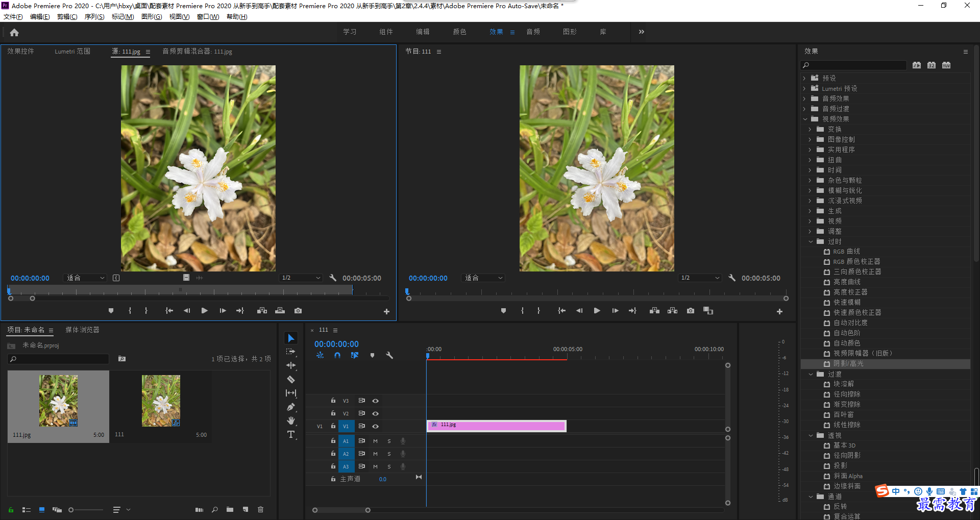Switch to 音频 workspace tab
This screenshot has width=980, height=520.
(x=533, y=32)
